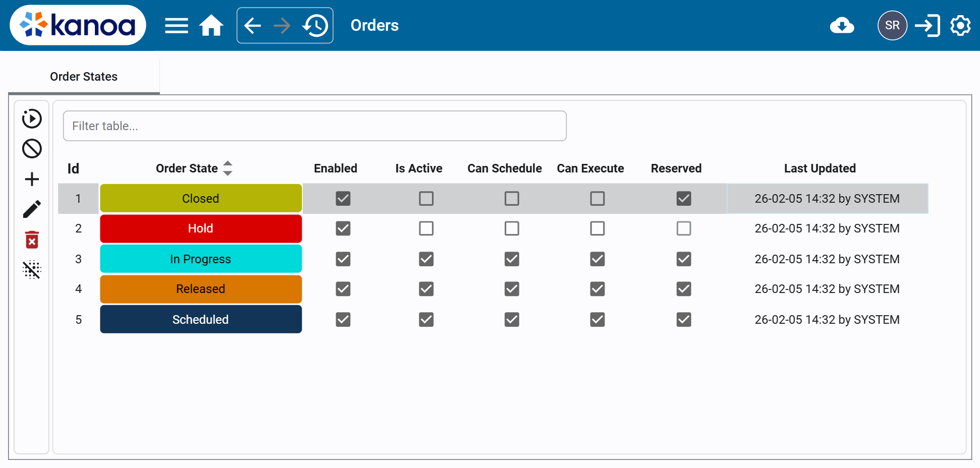Open the settings gear
The image size is (980, 468).
960,26
